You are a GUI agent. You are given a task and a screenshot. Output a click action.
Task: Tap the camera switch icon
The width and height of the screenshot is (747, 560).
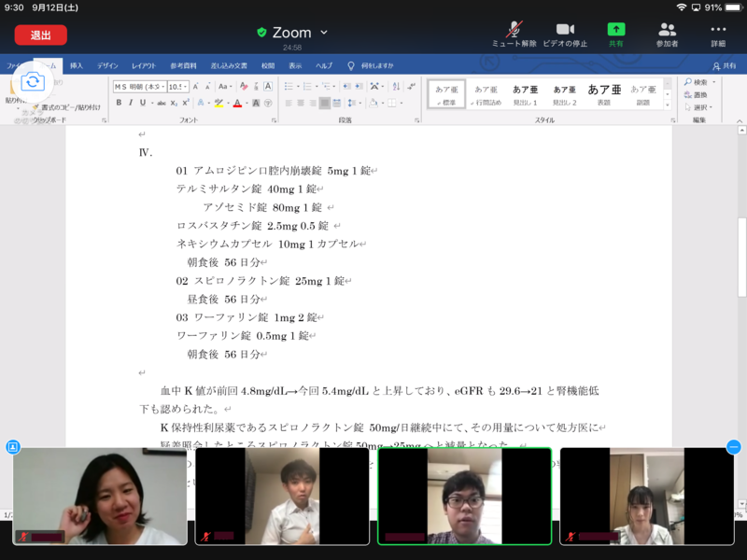coord(33,82)
